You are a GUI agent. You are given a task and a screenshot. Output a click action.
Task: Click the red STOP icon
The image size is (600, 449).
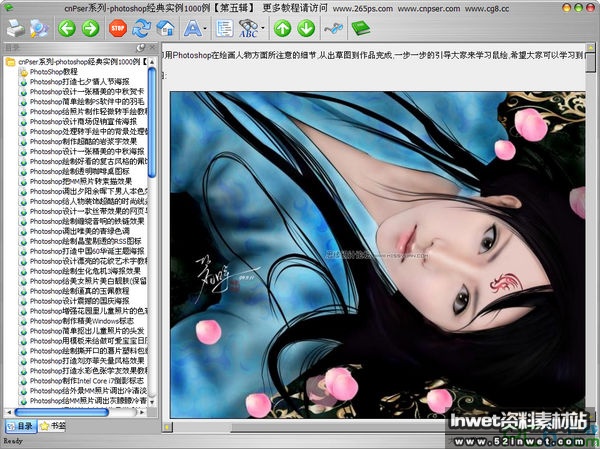(x=118, y=28)
